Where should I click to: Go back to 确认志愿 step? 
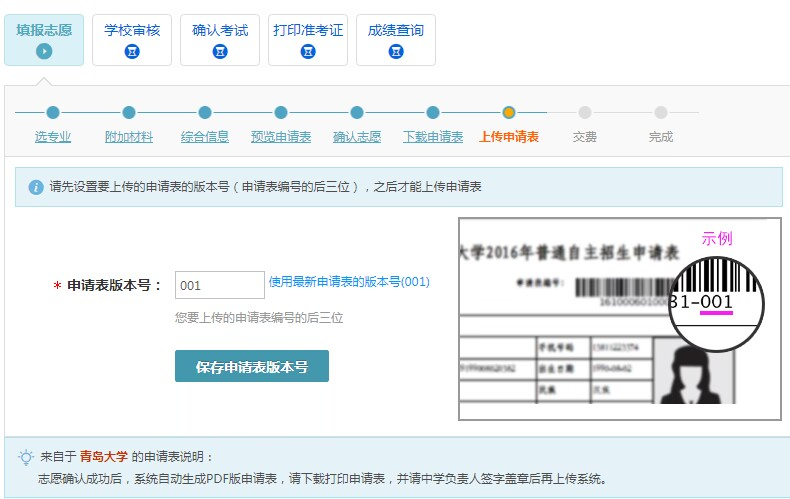[357, 137]
